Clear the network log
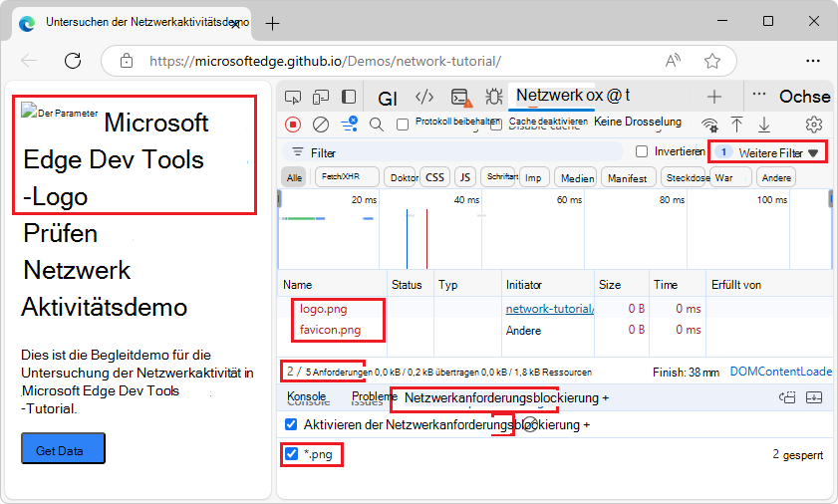838x504 pixels. 321,125
